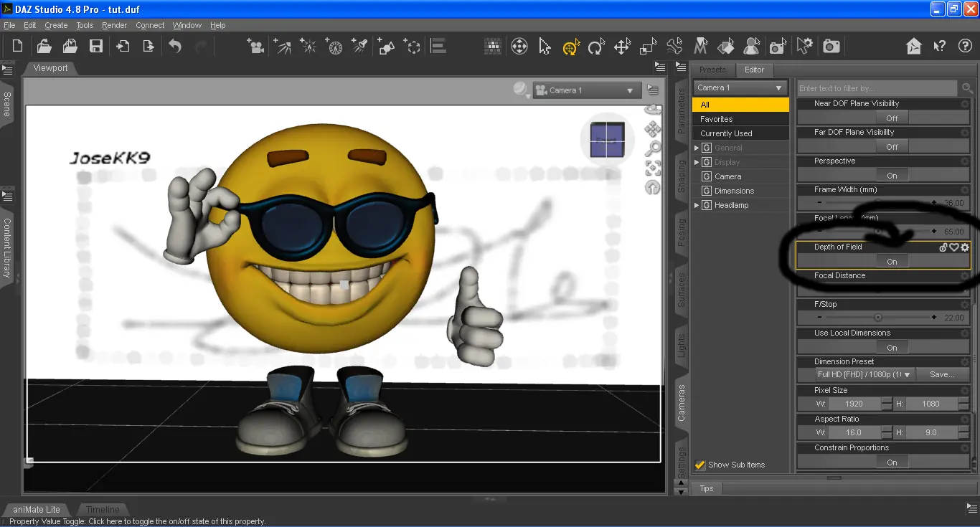Choose the Rotate tool in toolbar
This screenshot has height=527, width=980.
point(595,47)
